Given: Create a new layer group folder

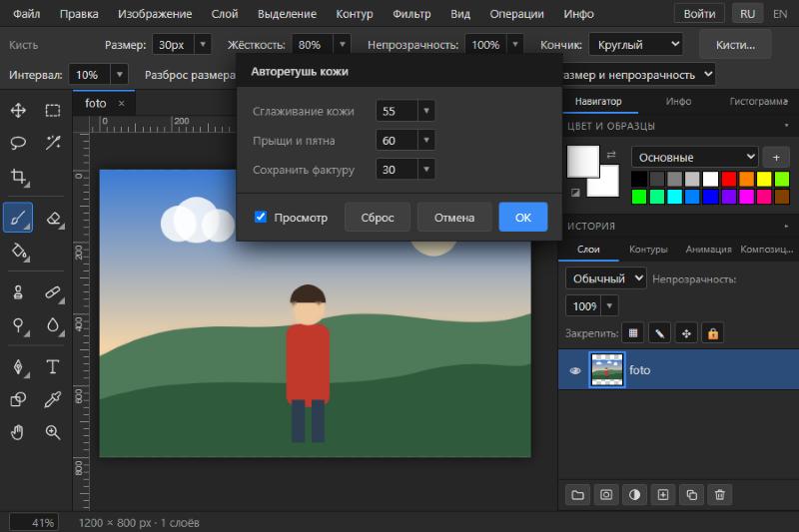Looking at the screenshot, I should click(x=578, y=495).
